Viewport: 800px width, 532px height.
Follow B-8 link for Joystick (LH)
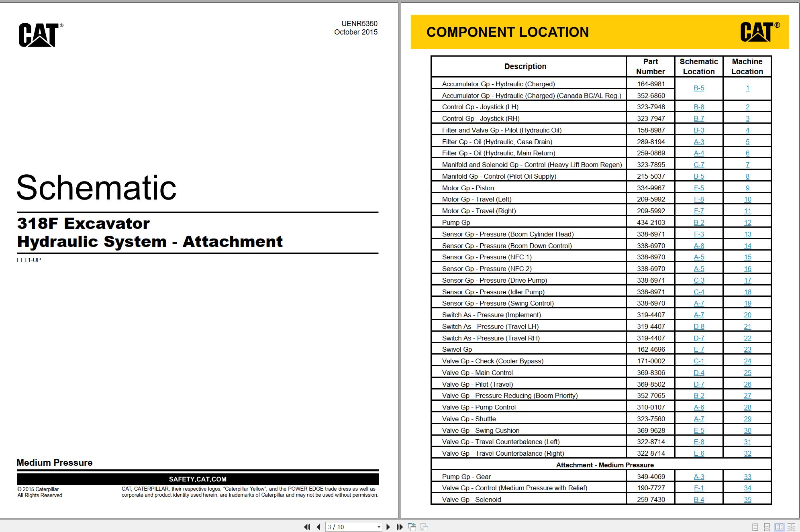click(699, 107)
